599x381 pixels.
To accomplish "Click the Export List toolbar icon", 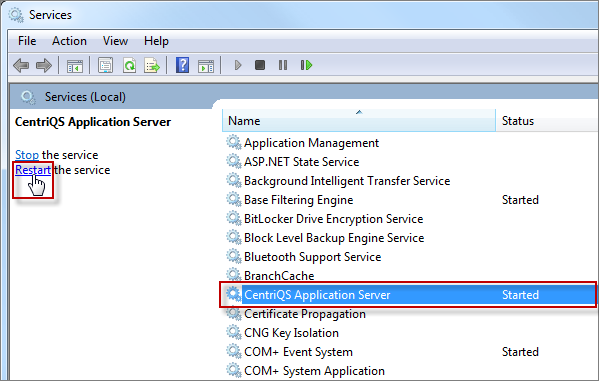I will click(x=152, y=65).
